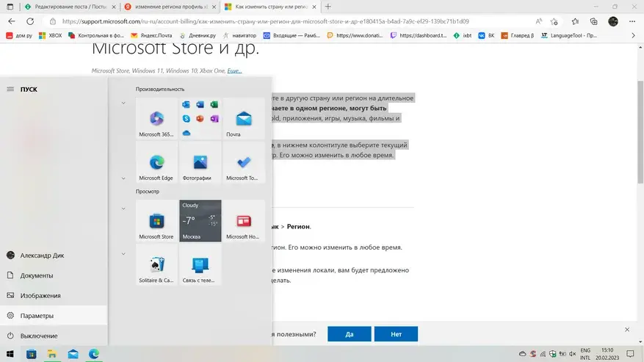
Task: Open the Александр Дик user account
Action: point(54,256)
